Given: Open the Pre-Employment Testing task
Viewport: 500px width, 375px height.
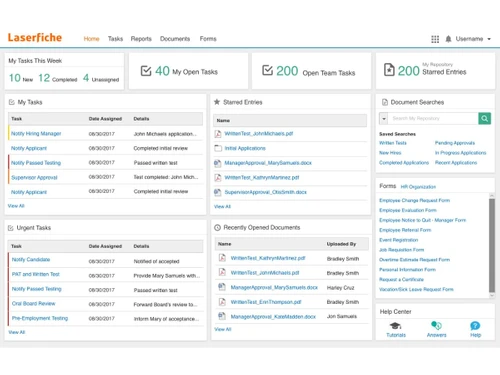Looking at the screenshot, I should (x=40, y=318).
